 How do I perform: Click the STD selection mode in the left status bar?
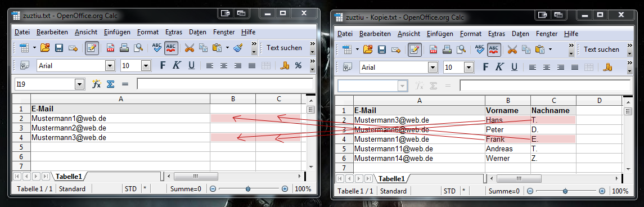[130, 189]
